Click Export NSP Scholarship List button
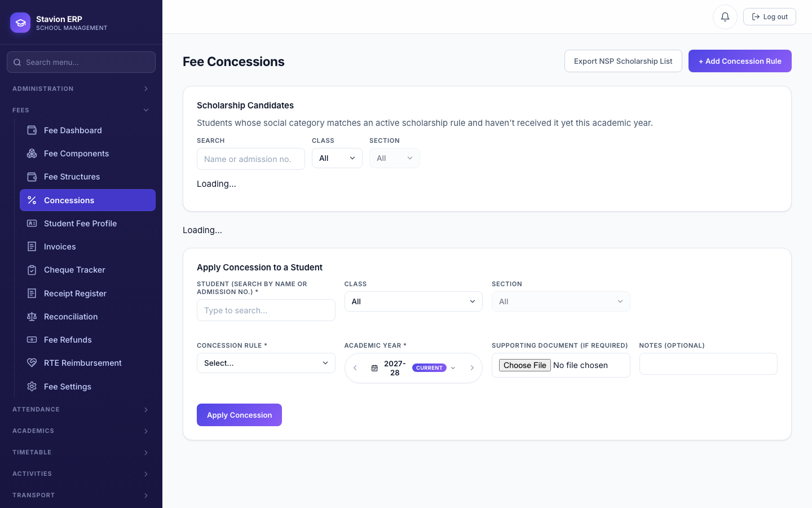Image resolution: width=812 pixels, height=508 pixels. pos(623,61)
